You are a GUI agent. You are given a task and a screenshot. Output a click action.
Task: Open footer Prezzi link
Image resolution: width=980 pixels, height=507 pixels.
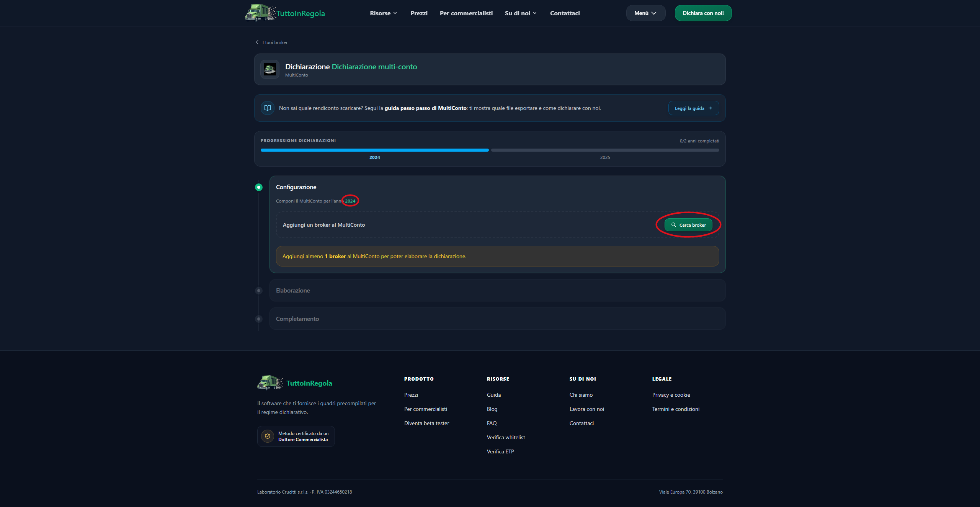click(x=411, y=395)
